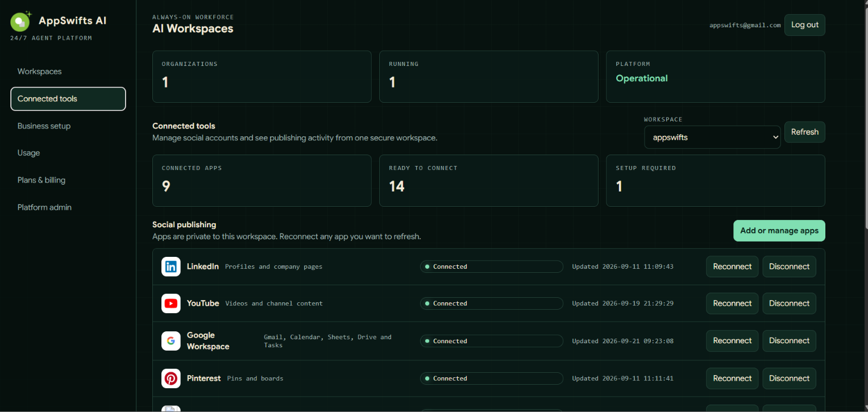The height and width of the screenshot is (412, 868).
Task: Click the YouTube Connected status pill
Action: click(492, 303)
